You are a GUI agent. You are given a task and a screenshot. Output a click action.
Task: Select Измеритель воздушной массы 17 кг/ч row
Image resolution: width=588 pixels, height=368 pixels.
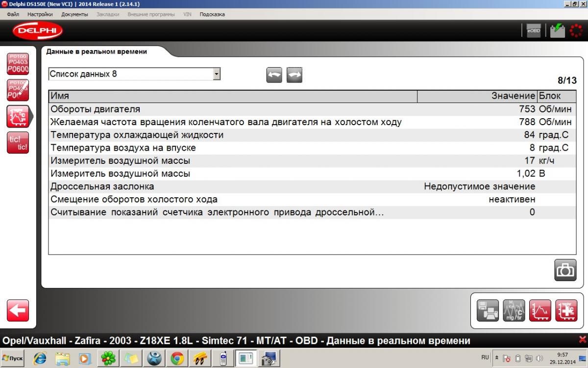click(x=312, y=160)
